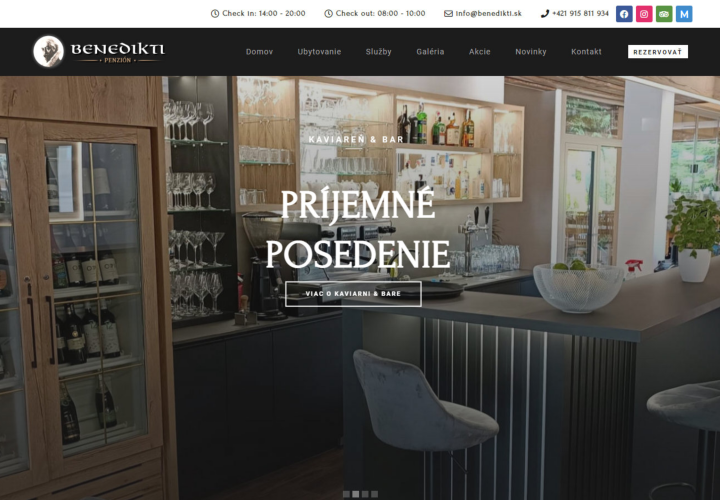Open the Ubytovanie menu
This screenshot has height=500, width=720.
[x=319, y=52]
